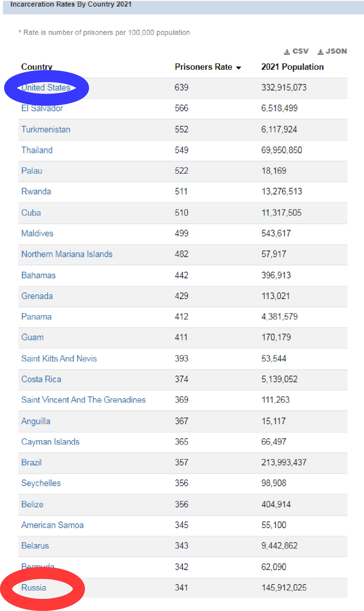Sort by 2021 Population column header
364x611 pixels.
(292, 67)
